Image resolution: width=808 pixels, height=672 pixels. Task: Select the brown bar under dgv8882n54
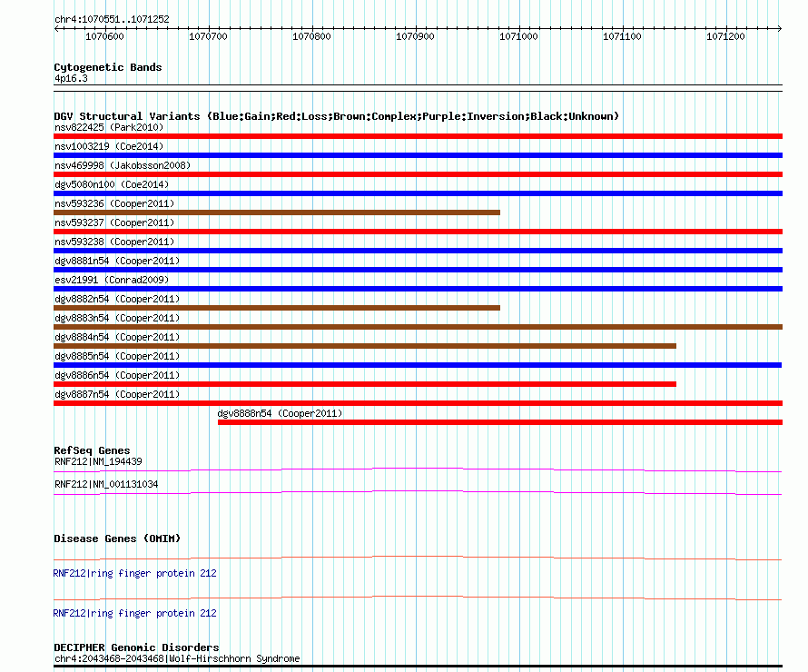coord(277,308)
